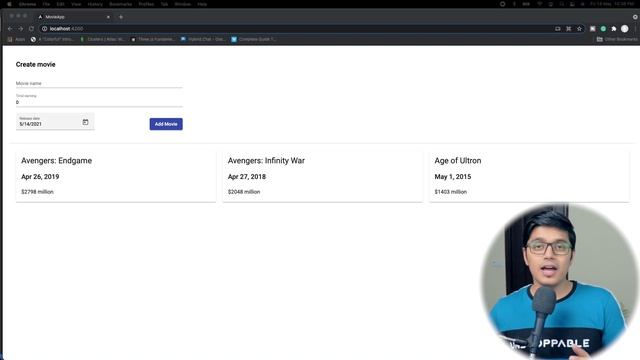Open the calendar date picker icon
This screenshot has height=360, width=640.
85,122
